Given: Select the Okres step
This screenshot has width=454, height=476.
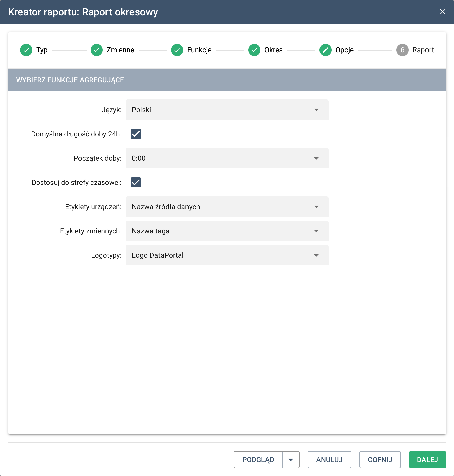Looking at the screenshot, I should click(x=274, y=50).
